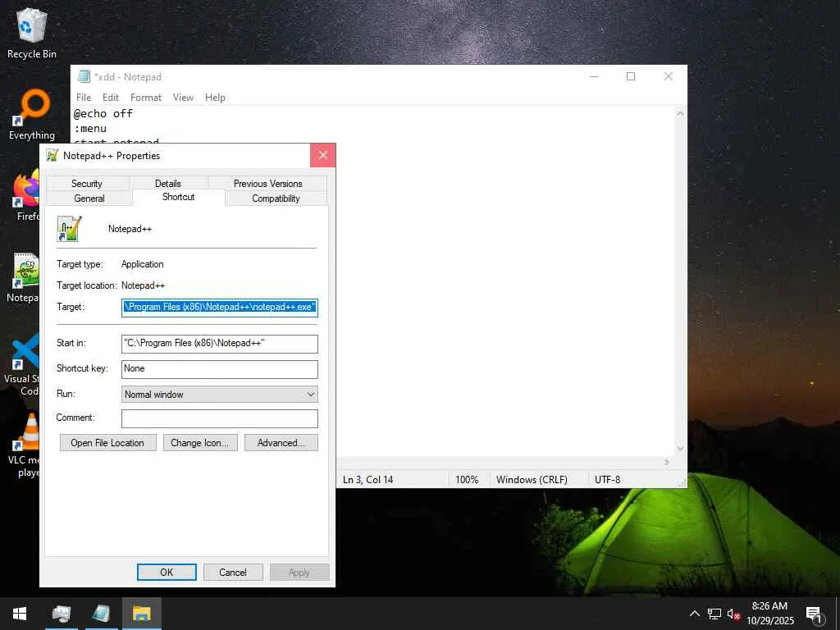
Task: Click the Shortcut key field
Action: (220, 369)
